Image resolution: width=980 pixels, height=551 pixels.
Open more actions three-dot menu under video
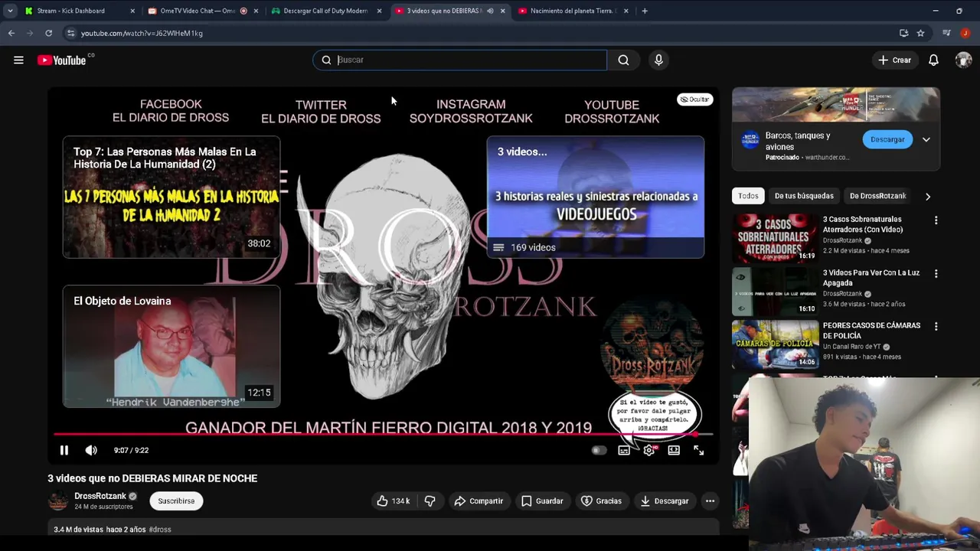click(710, 500)
